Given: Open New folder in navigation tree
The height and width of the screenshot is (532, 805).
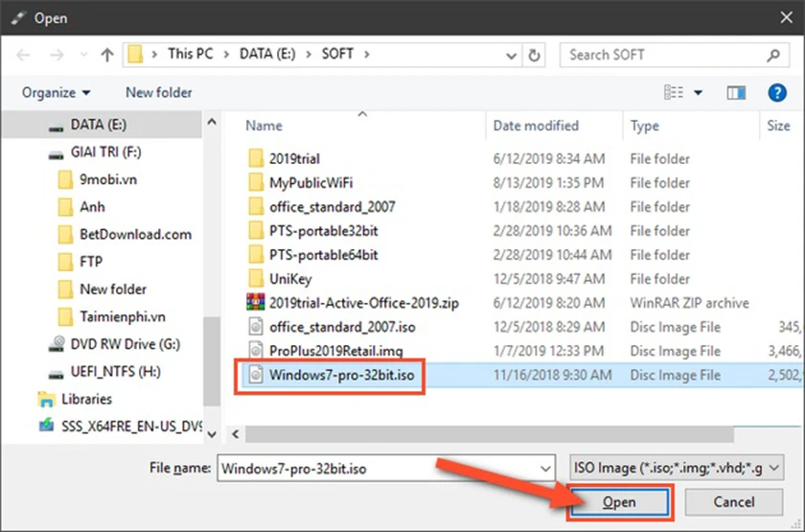Looking at the screenshot, I should [x=112, y=289].
